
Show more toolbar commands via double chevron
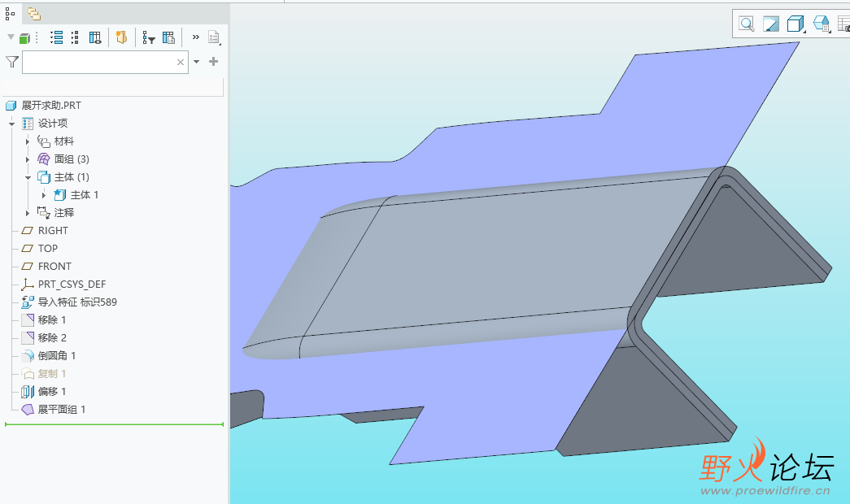click(195, 37)
